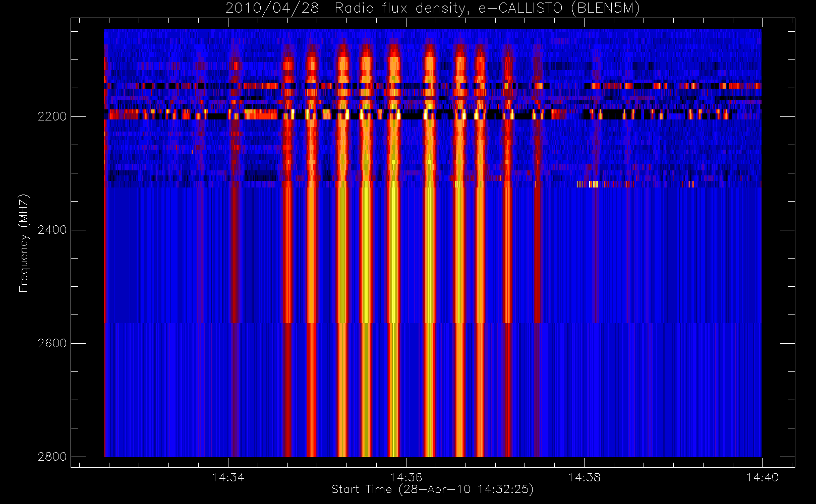Click the 2200 frequency tick label
This screenshot has width=816, height=504.
click(52, 116)
